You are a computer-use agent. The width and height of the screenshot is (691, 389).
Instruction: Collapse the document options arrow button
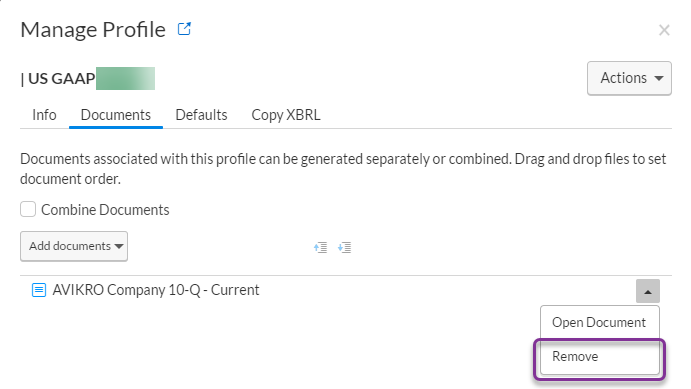tap(647, 291)
